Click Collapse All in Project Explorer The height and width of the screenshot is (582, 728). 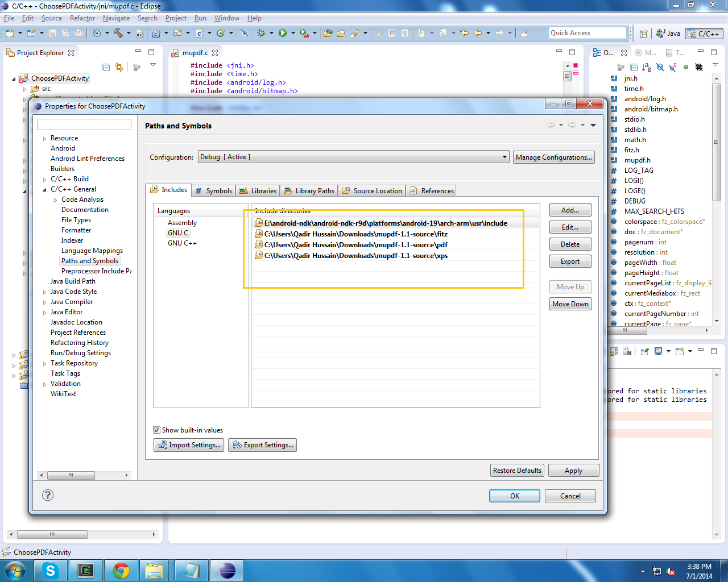tap(106, 67)
